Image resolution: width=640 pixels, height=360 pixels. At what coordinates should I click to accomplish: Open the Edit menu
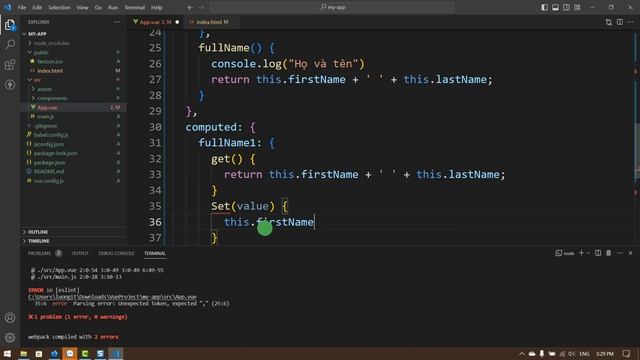click(37, 7)
